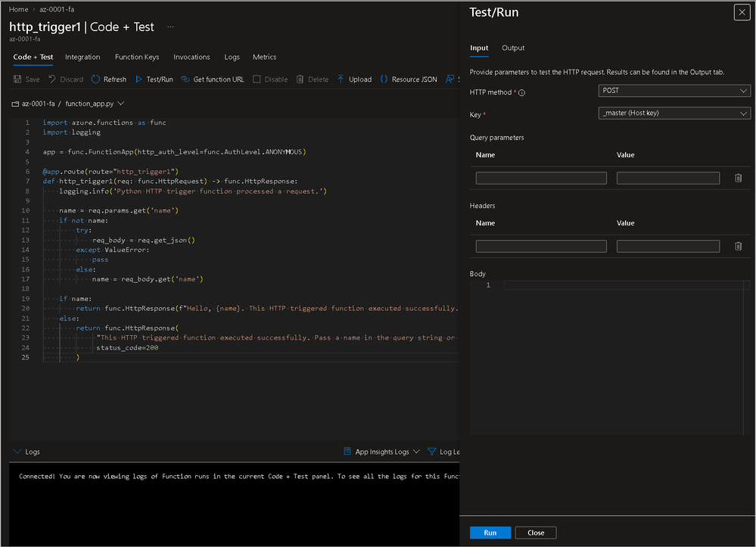Click the Resource JSON braces icon
The width and height of the screenshot is (756, 547).
384,79
